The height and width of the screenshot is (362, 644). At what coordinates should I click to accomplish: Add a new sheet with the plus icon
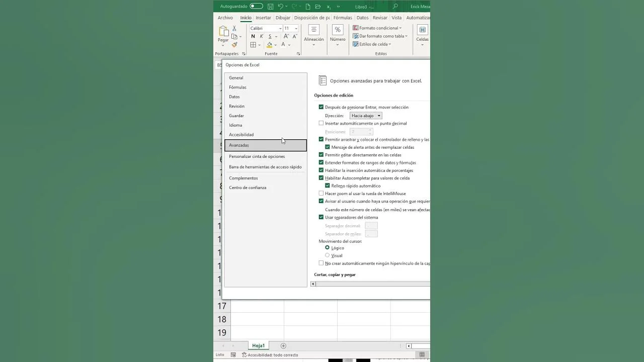[x=283, y=346]
